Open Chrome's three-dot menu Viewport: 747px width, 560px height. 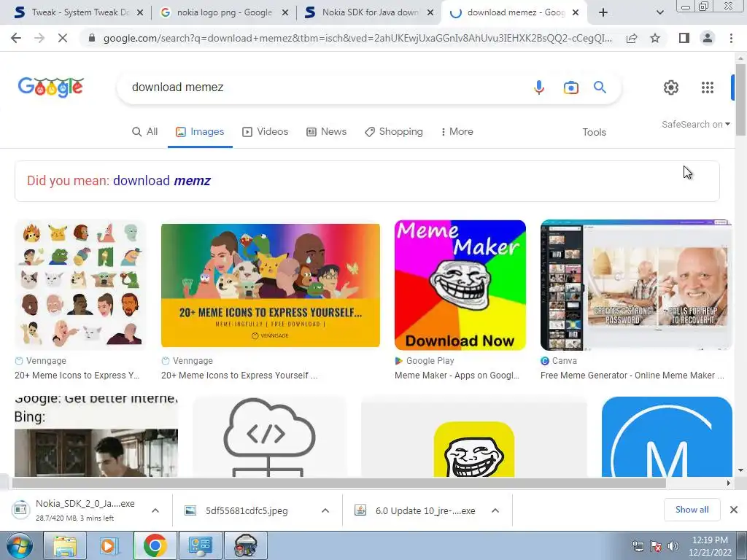point(731,38)
